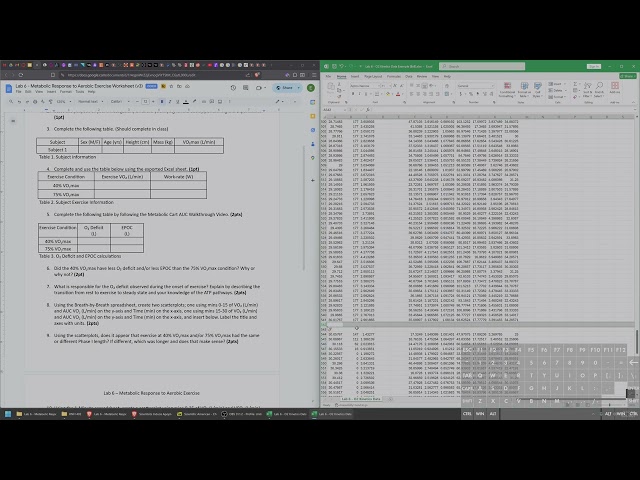The height and width of the screenshot is (480, 640).
Task: Click the Share button in Google Docs
Action: pos(284,88)
